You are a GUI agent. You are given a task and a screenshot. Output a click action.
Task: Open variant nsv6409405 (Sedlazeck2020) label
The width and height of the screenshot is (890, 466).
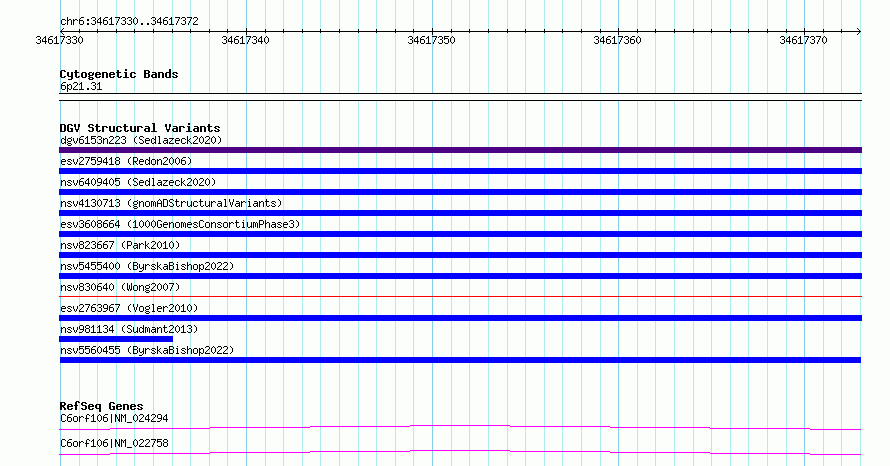(138, 182)
